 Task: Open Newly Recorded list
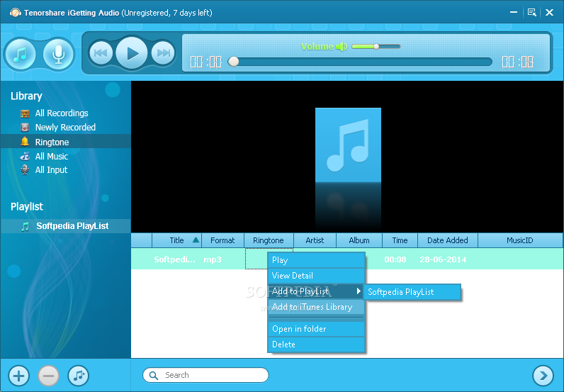pos(65,128)
